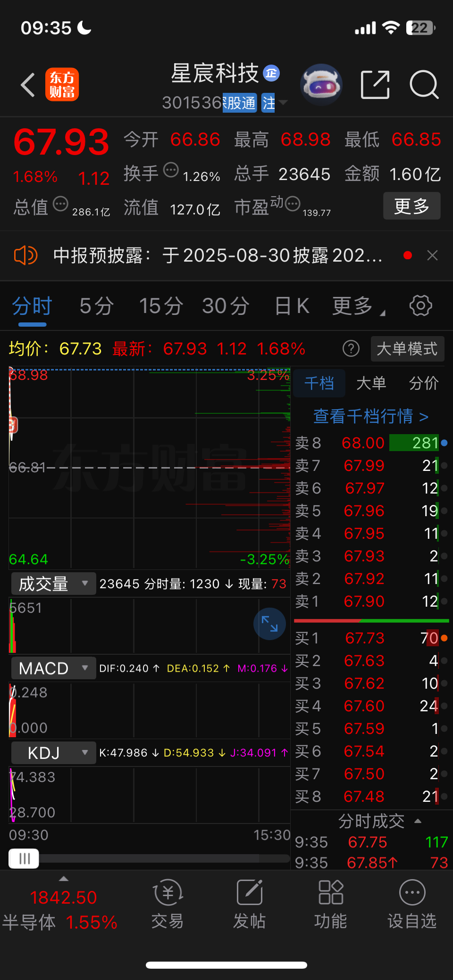453x980 pixels.
Task: Expand the 分时成交 list arrow
Action: (x=418, y=821)
